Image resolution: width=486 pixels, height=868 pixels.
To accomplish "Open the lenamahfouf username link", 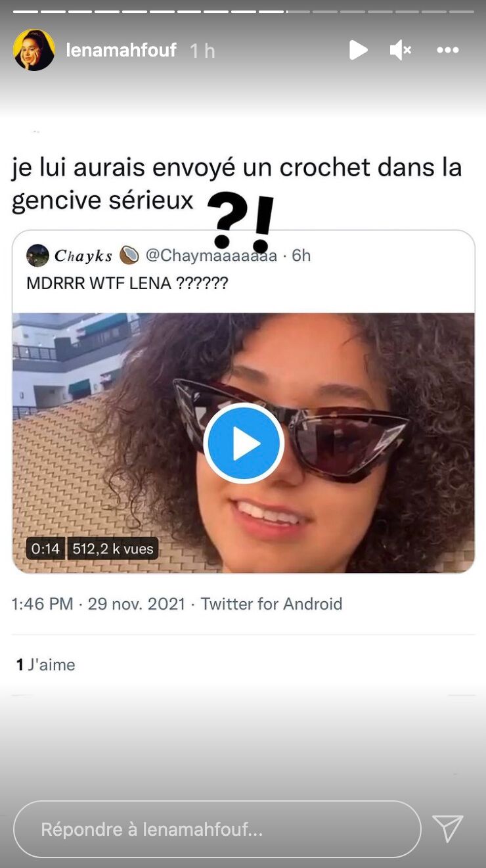I will (121, 50).
